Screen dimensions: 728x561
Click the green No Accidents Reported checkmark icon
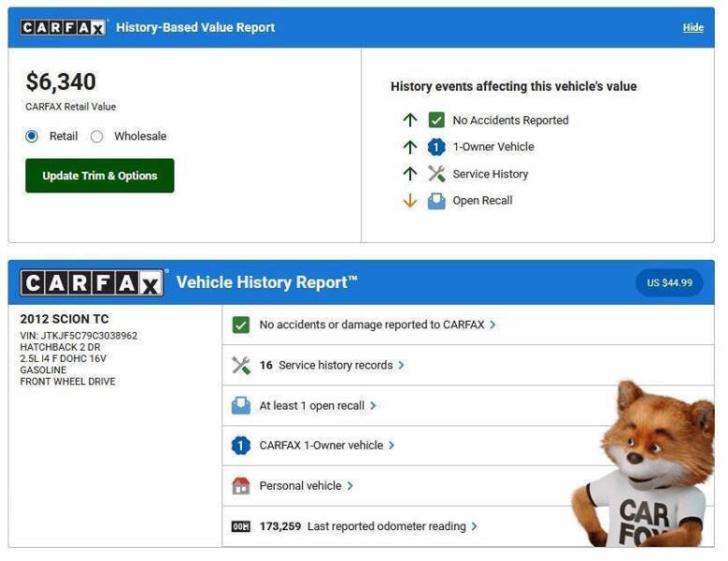coord(436,120)
